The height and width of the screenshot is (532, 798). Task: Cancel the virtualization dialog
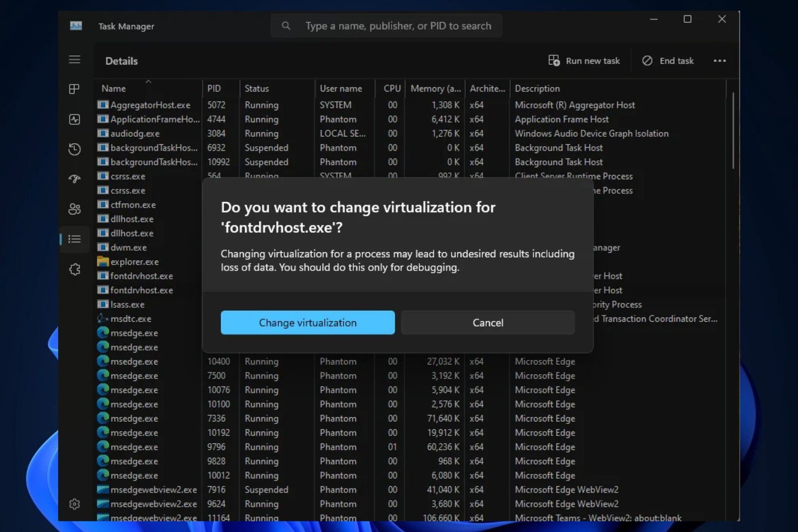488,323
